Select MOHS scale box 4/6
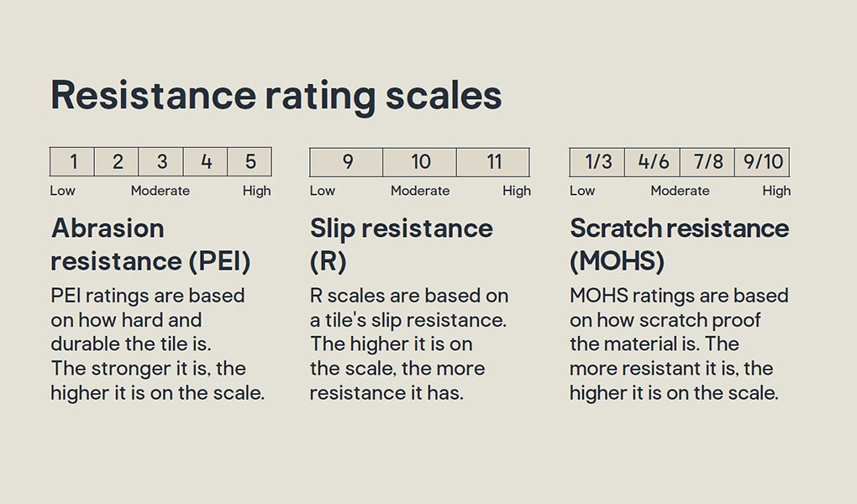Viewport: 857px width, 504px height. pyautogui.click(x=653, y=162)
